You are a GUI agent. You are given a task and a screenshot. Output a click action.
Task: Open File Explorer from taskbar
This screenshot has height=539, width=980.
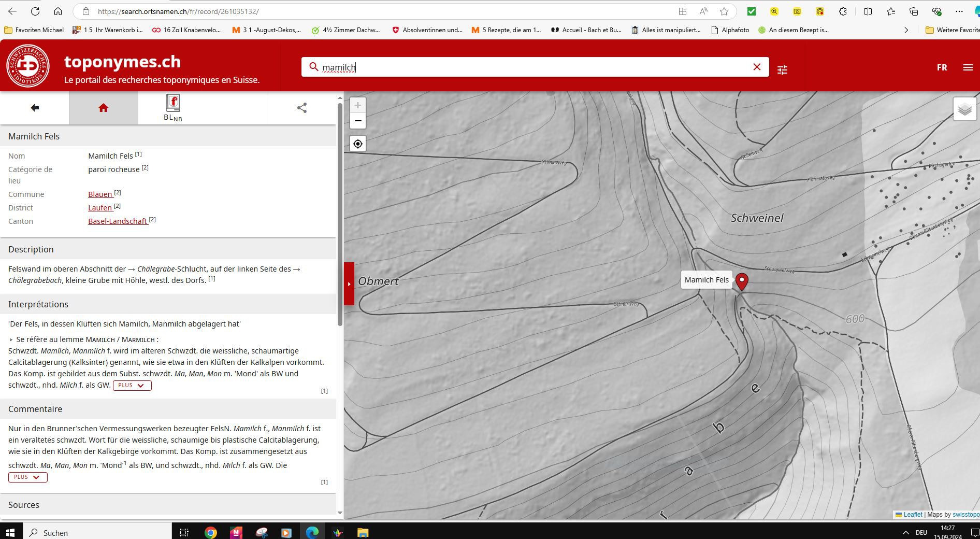click(x=363, y=532)
